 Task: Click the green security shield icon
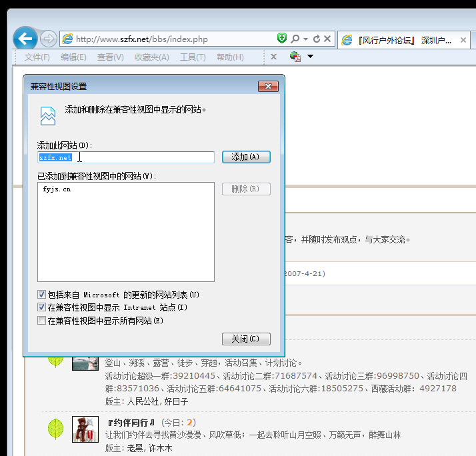pos(282,38)
